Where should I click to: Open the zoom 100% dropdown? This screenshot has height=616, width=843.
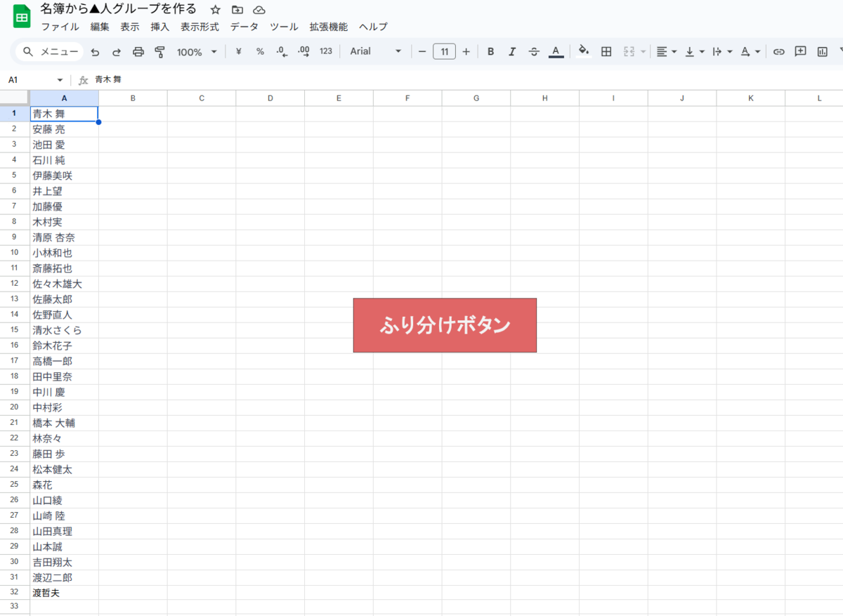pos(197,51)
